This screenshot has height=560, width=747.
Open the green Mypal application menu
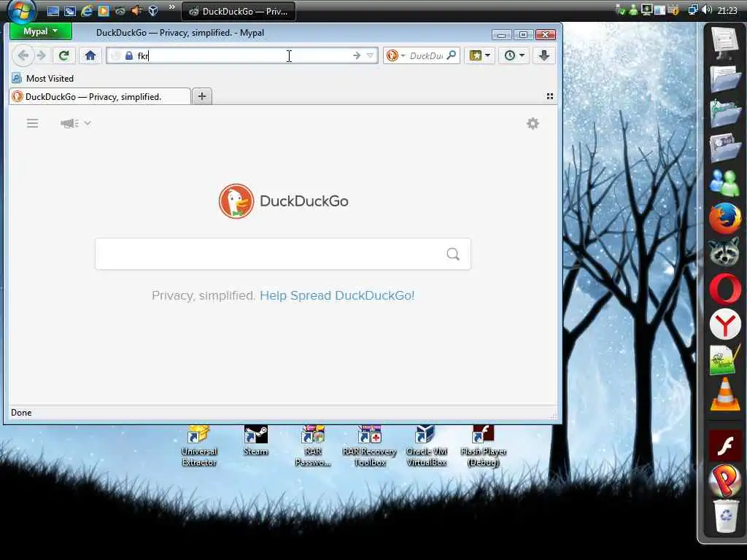pos(41,31)
